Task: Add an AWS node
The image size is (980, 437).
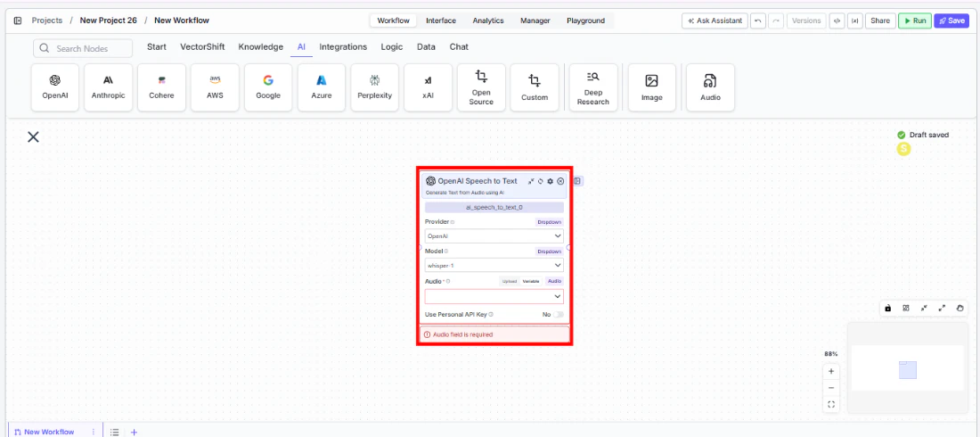Action: coord(215,87)
